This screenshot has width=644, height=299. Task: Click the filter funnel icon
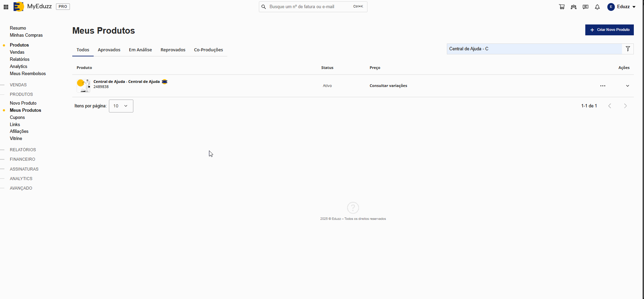pos(628,49)
